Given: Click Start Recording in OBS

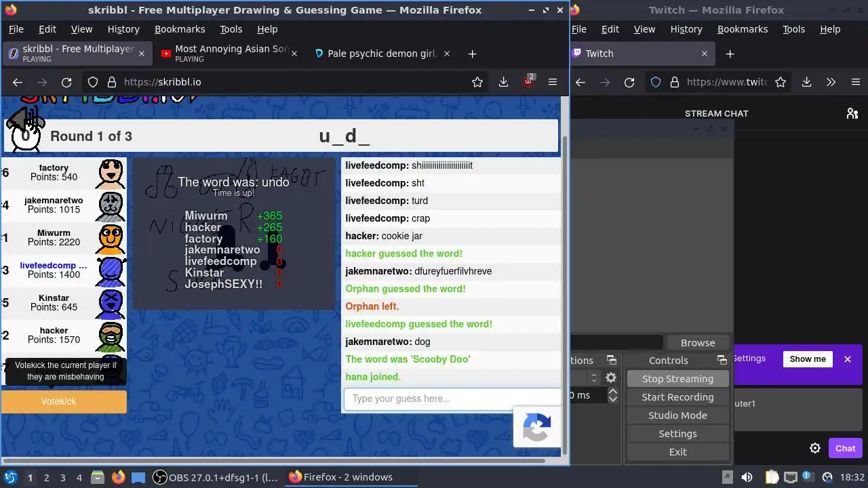Looking at the screenshot, I should 677,397.
